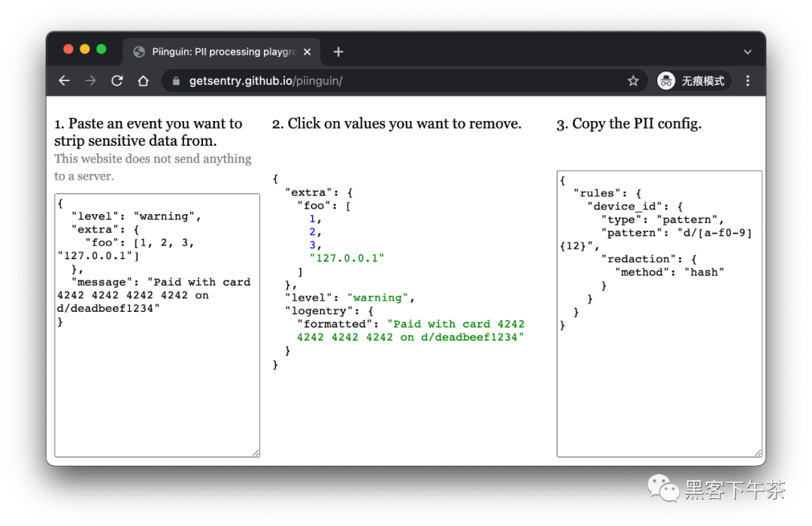
Task: Click resize handle of event input textarea
Action: pos(256,453)
